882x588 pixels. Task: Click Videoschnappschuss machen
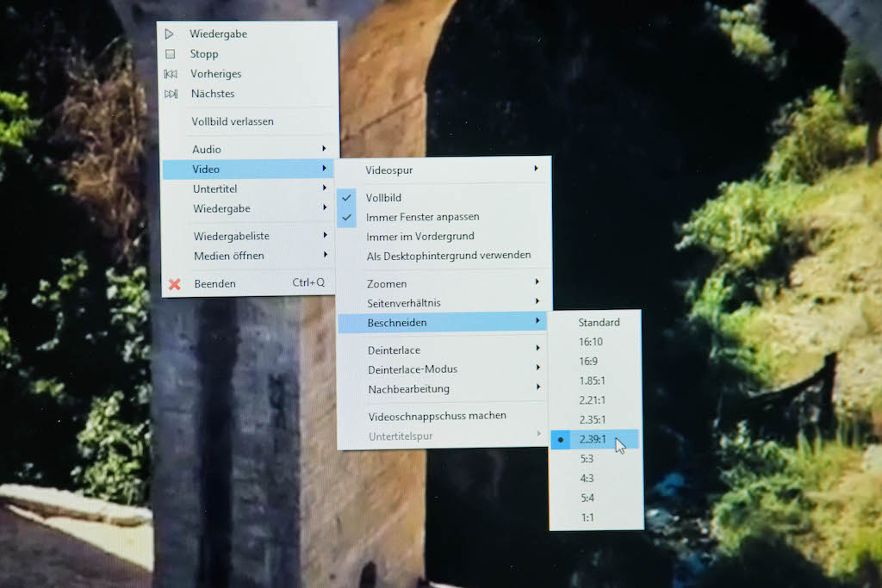point(444,417)
